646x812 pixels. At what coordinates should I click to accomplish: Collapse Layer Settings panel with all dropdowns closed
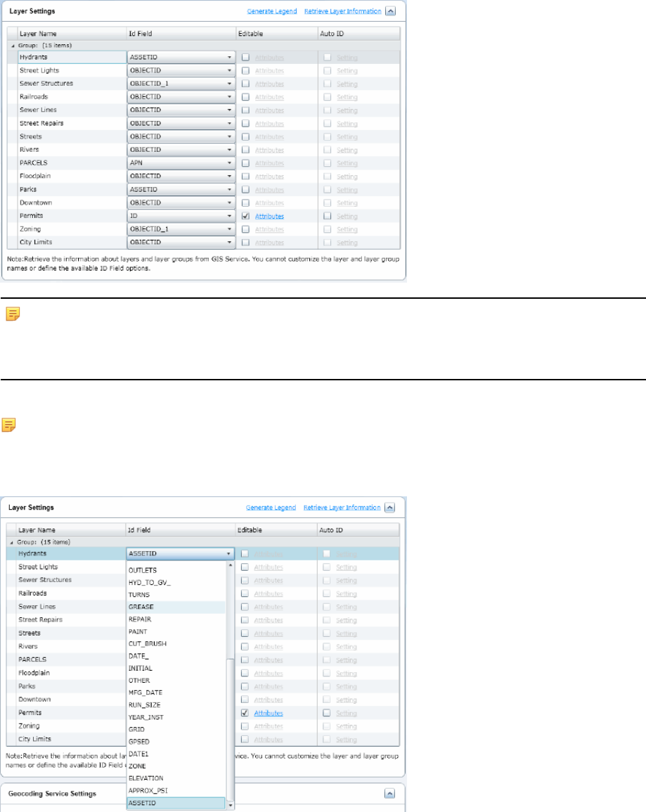[391, 11]
